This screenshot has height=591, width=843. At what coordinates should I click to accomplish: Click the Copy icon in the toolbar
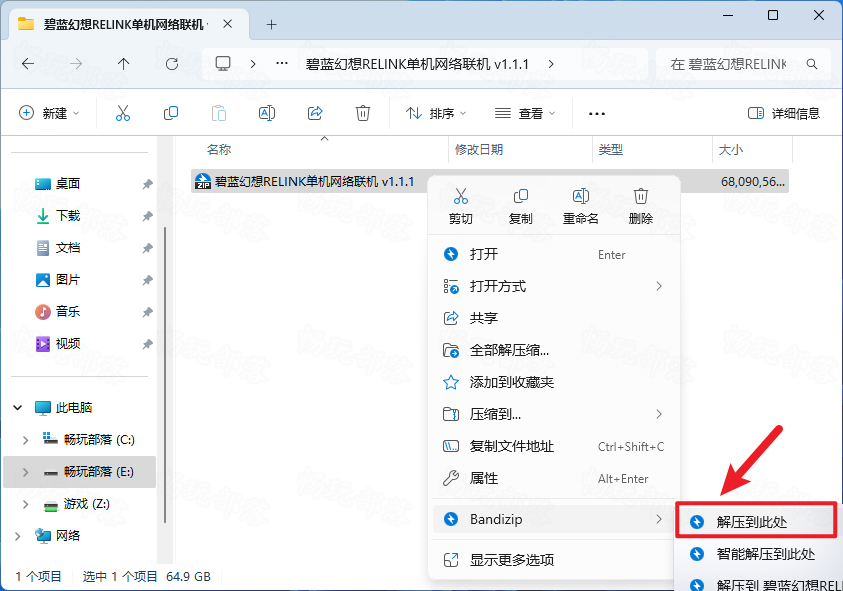tap(171, 113)
